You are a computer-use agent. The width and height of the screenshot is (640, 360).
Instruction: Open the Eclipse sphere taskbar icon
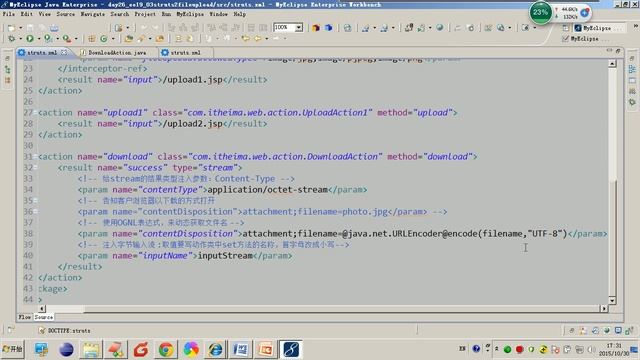pyautogui.click(x=66, y=349)
